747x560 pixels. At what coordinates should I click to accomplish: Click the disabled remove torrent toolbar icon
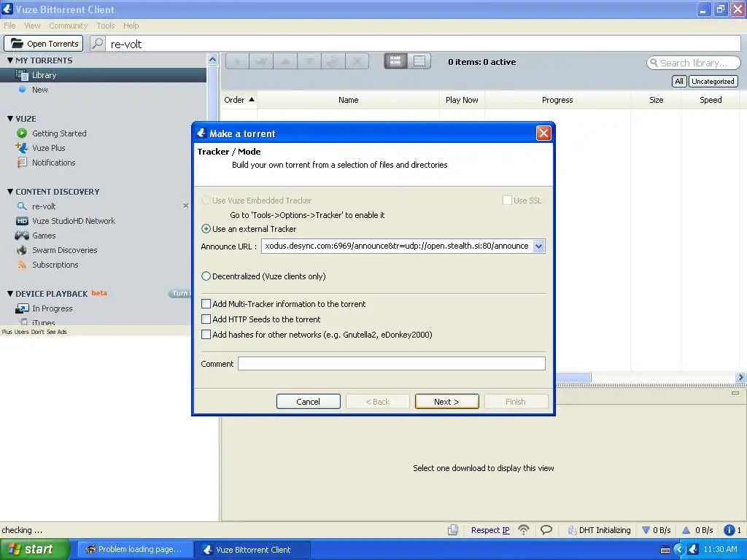[x=356, y=61]
